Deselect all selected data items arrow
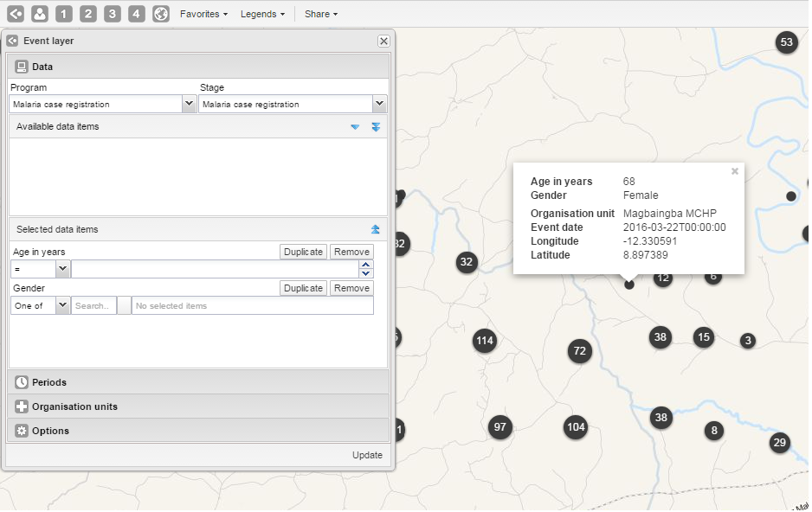Image resolution: width=812 pixels, height=512 pixels. (x=376, y=230)
